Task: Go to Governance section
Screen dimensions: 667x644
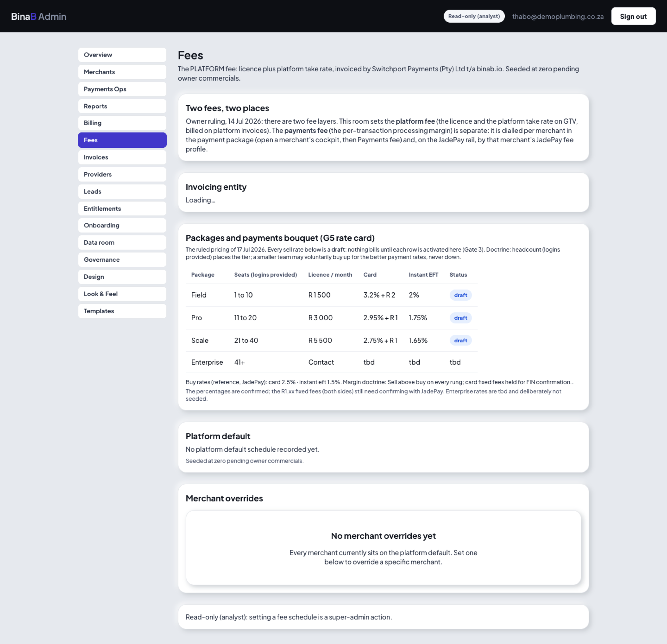Action: (122, 260)
